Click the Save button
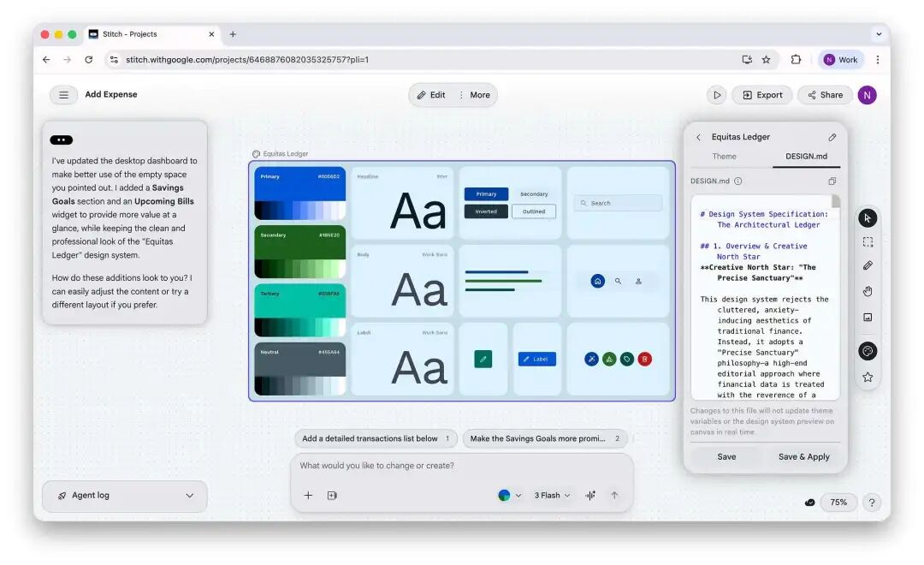The image size is (924, 565). pyautogui.click(x=726, y=456)
